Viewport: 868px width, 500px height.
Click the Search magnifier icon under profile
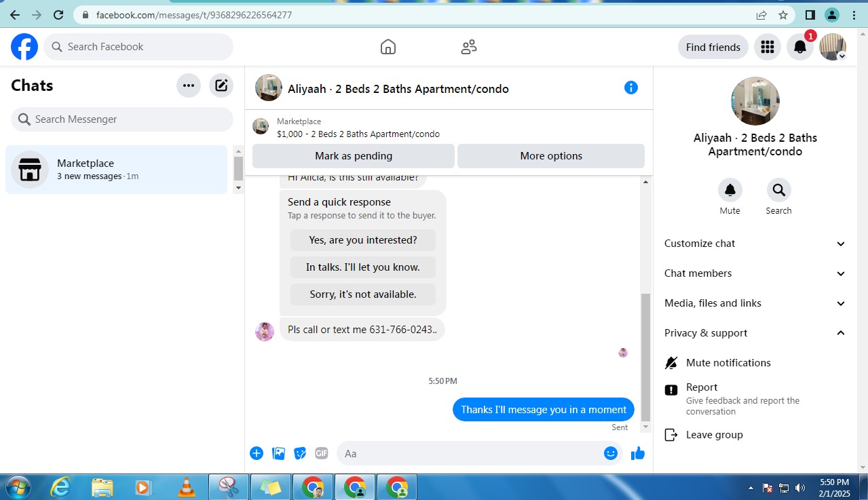[778, 190]
